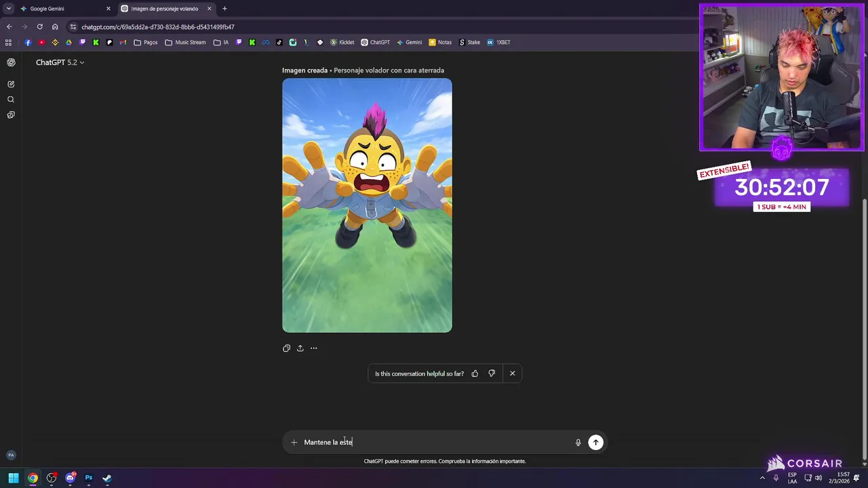Viewport: 868px width, 488px height.
Task: Go back in browser history
Action: 9,27
